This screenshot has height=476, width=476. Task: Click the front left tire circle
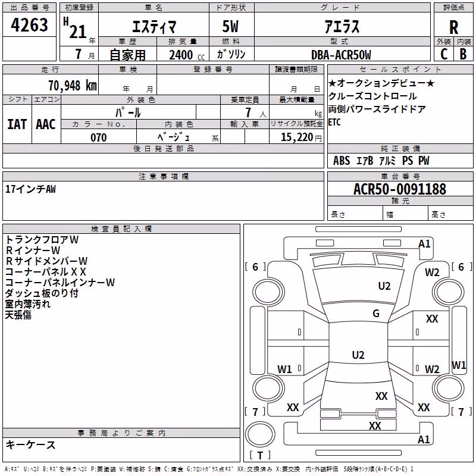pyautogui.click(x=269, y=293)
